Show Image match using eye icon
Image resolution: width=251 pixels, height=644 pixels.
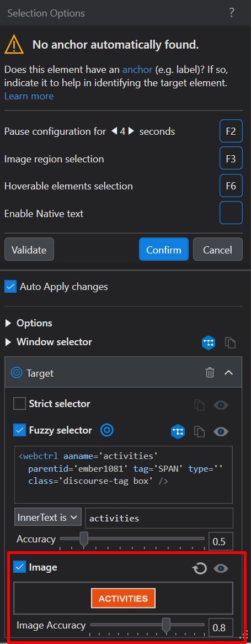(221, 568)
